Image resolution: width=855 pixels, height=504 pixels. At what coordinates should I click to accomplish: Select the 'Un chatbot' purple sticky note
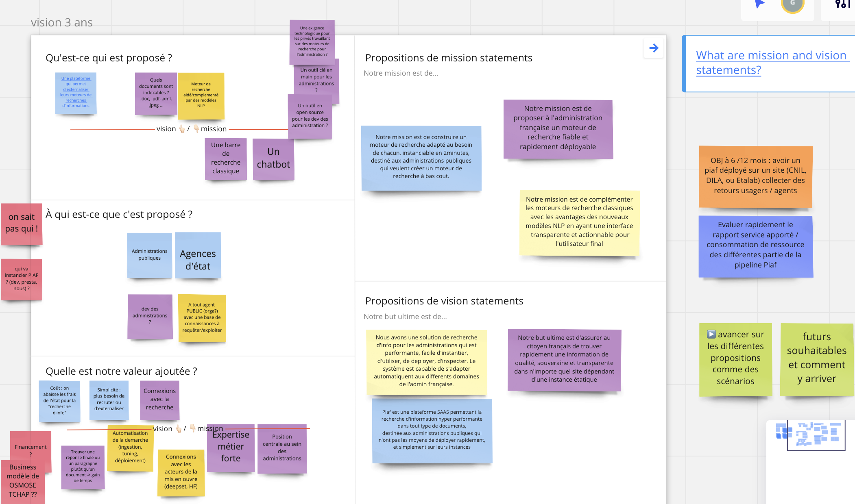tap(273, 159)
